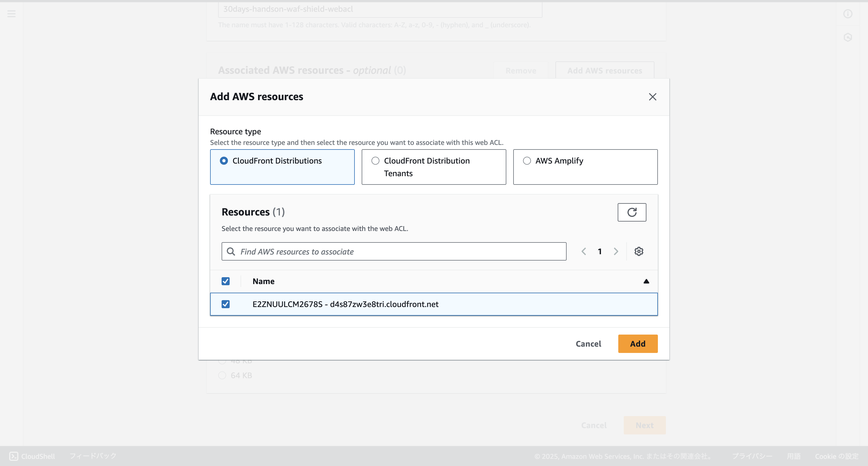Screen dimensions: 868x466
Task: Uncheck the select-all header checkbox
Action: point(225,281)
